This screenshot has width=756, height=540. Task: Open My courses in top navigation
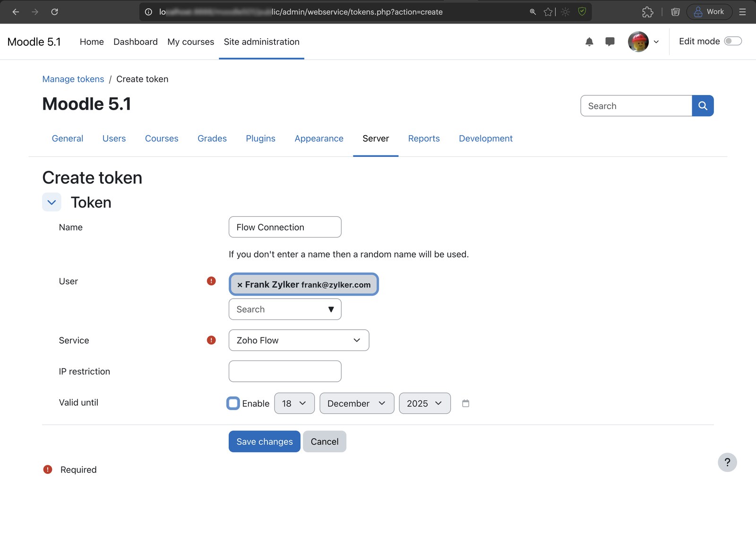(191, 42)
